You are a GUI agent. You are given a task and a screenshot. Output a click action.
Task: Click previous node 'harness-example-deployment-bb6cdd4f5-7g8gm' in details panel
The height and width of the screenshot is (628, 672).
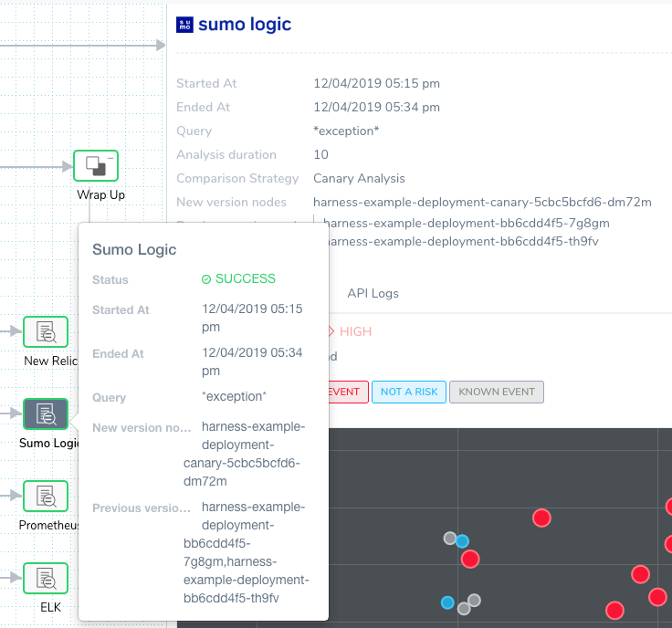click(x=467, y=224)
